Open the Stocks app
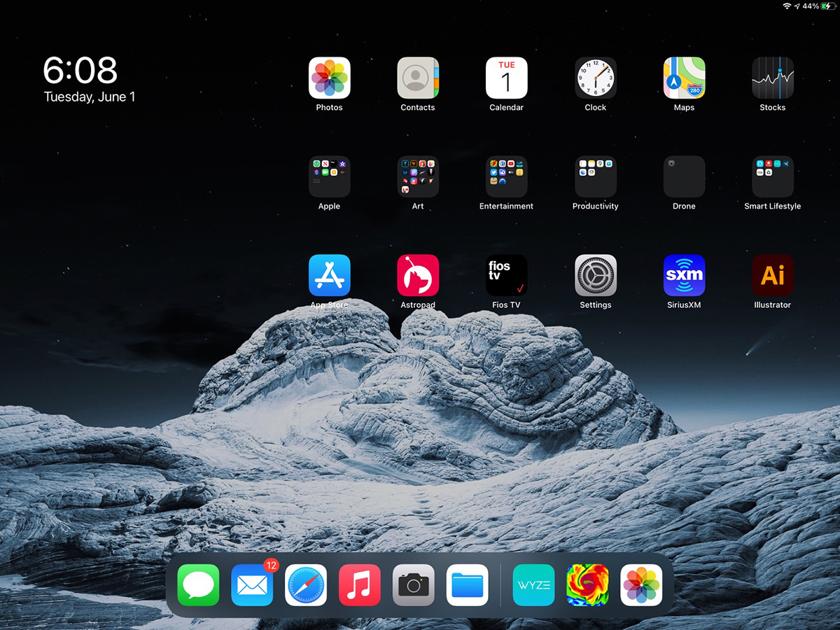840x630 pixels. pos(773,78)
